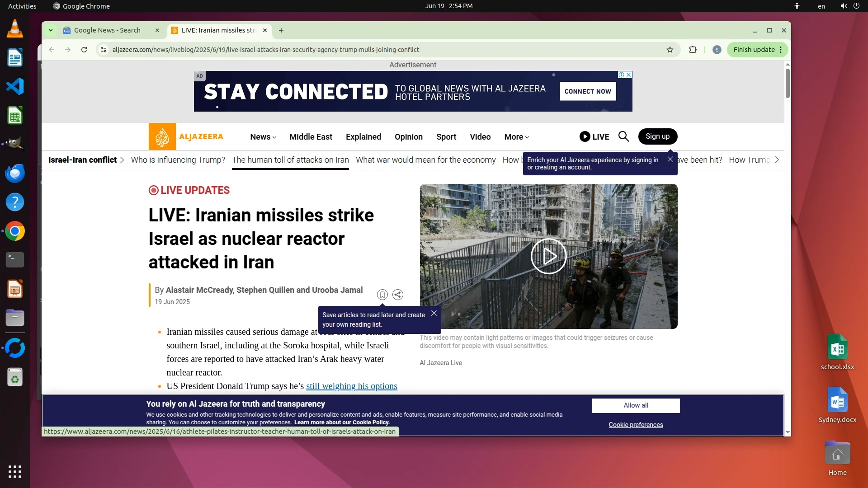Open Chrome extensions puzzle icon
Image resolution: width=868 pixels, height=488 pixels.
693,50
